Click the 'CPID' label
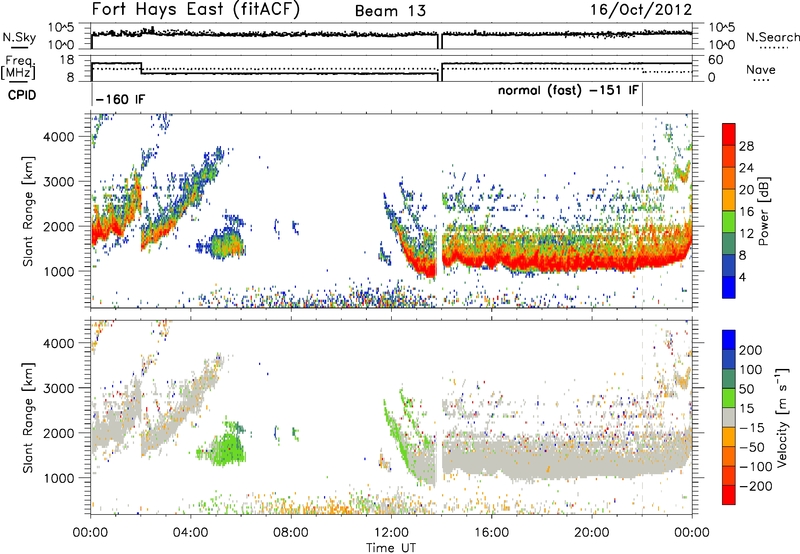800x554 pixels. click(x=22, y=95)
